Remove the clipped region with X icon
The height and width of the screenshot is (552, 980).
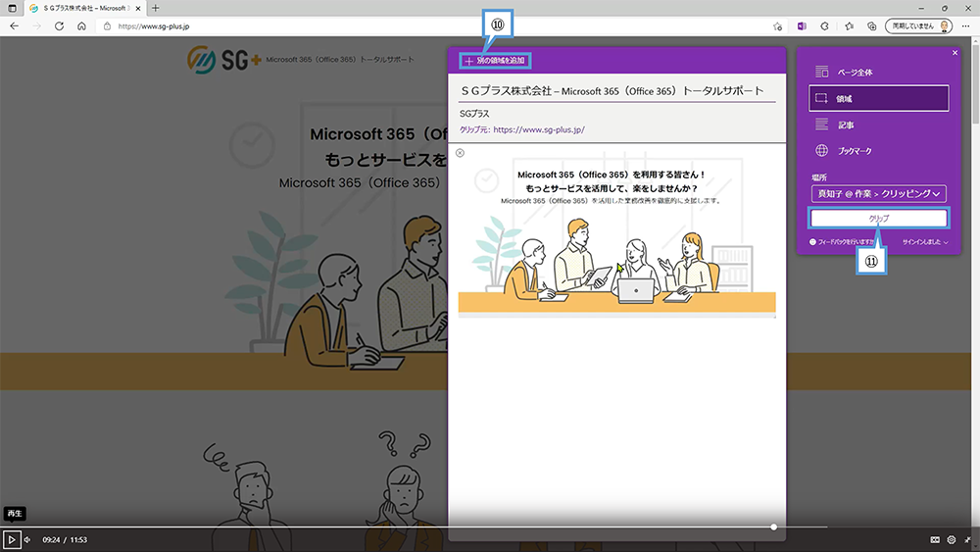click(x=460, y=153)
